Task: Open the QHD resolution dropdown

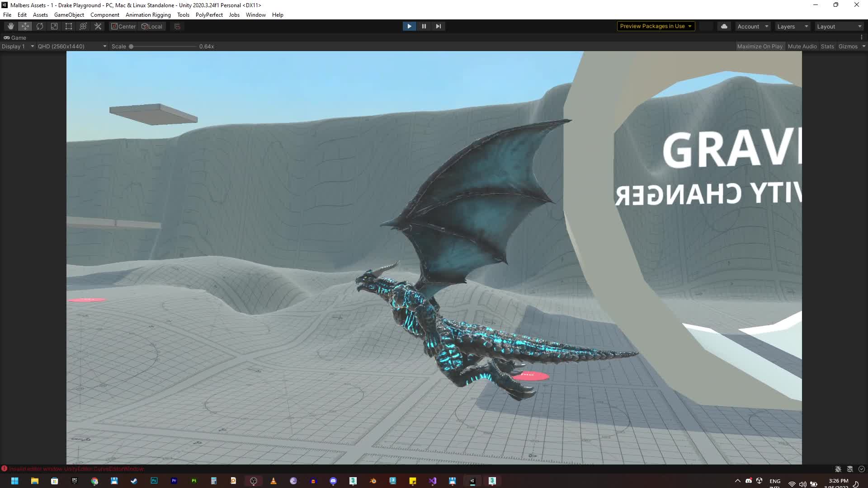Action: 72,46
